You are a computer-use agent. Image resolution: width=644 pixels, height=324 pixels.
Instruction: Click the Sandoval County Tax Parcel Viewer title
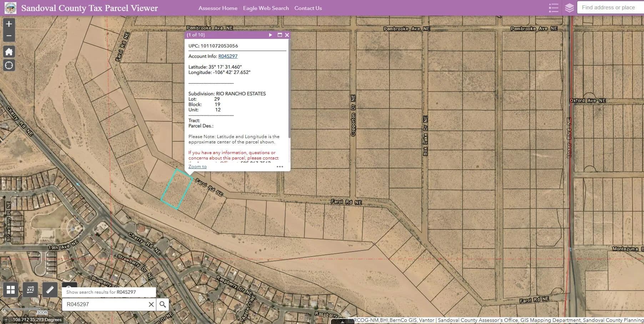click(x=90, y=8)
